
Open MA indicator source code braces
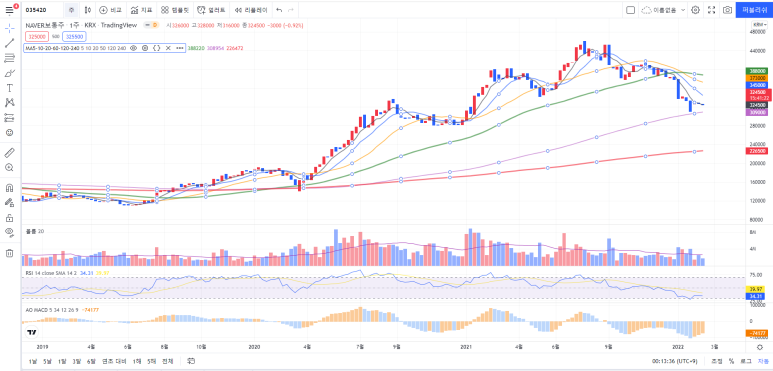click(156, 48)
